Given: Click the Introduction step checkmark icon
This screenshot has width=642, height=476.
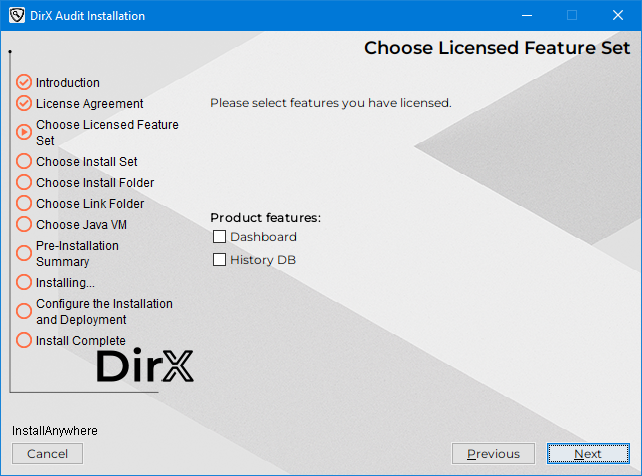Looking at the screenshot, I should [x=24, y=82].
